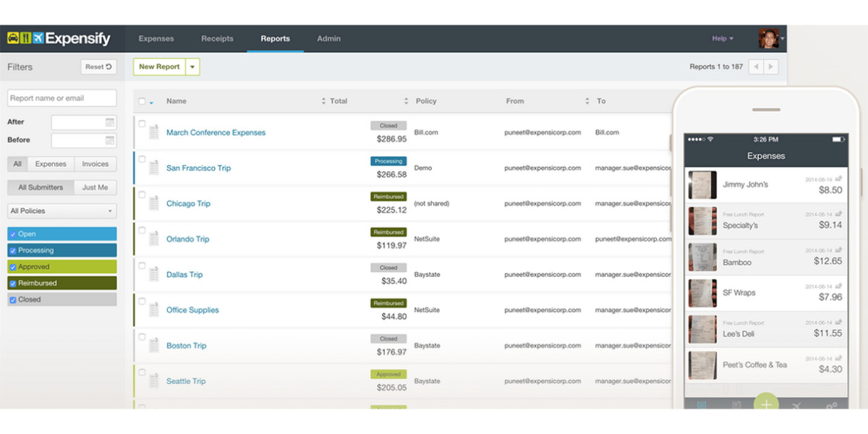Open the San Francisco Trip report
Image resolution: width=868 pixels, height=434 pixels.
tap(198, 168)
